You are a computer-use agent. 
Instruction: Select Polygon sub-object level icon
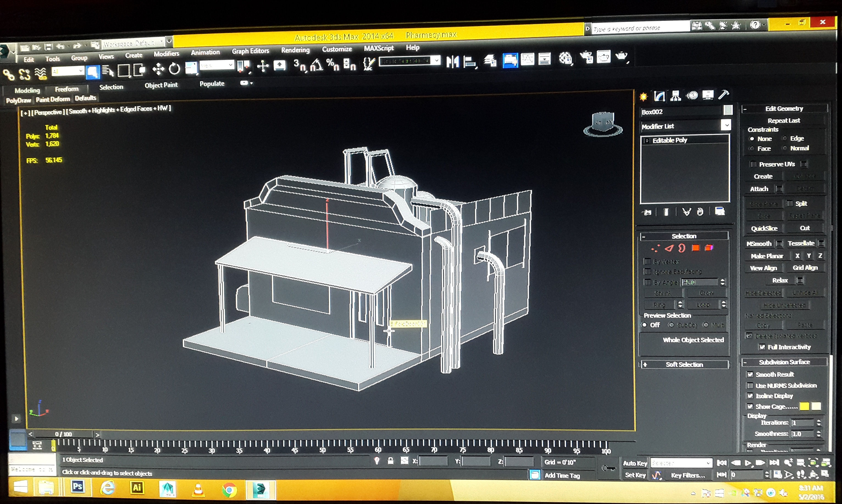click(696, 248)
